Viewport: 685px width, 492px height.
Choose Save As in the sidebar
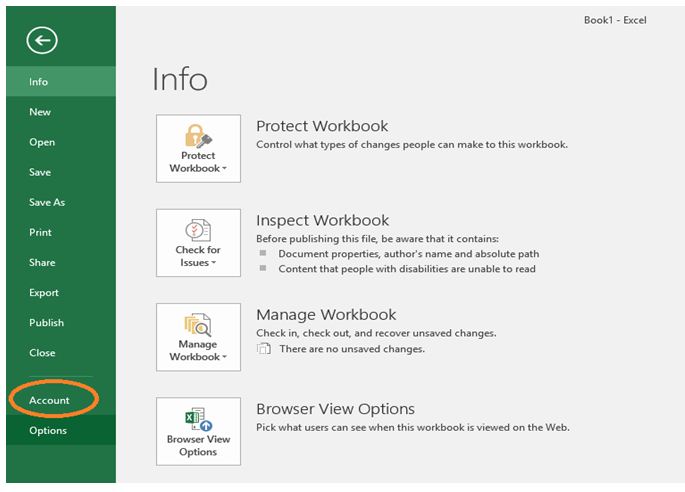pos(47,202)
